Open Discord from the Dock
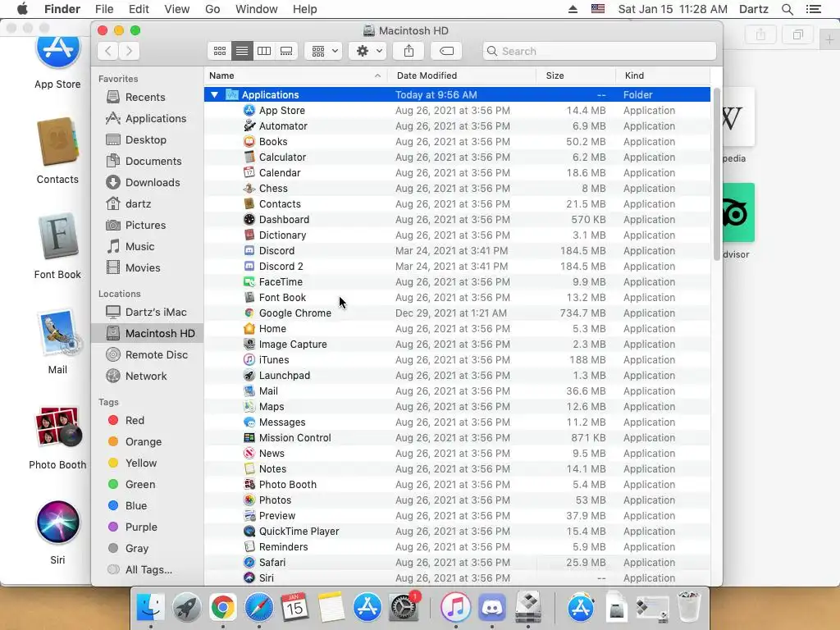This screenshot has height=630, width=840. click(x=492, y=608)
